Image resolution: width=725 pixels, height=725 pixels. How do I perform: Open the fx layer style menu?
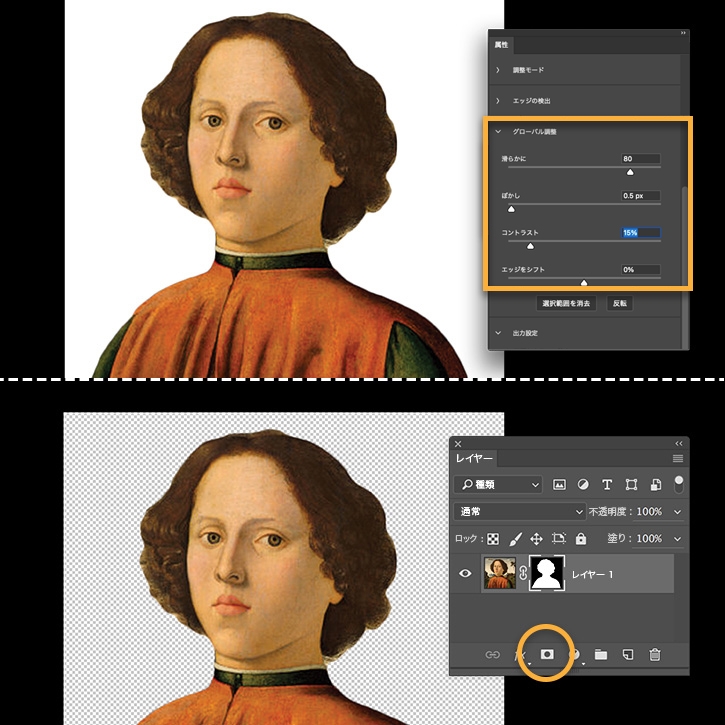tap(520, 655)
